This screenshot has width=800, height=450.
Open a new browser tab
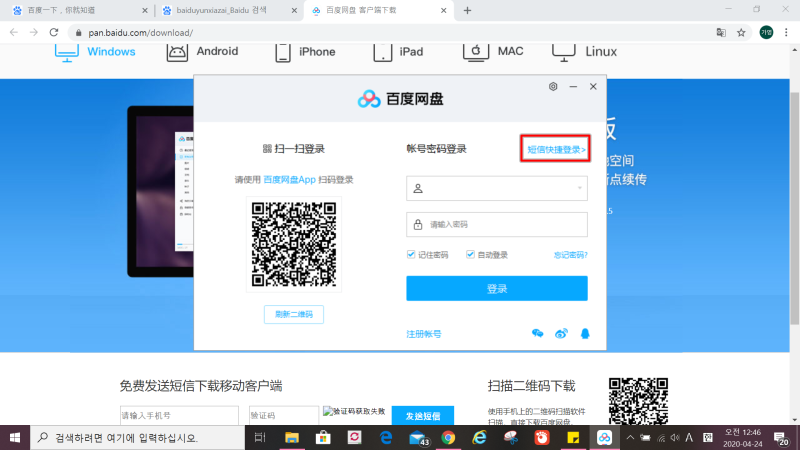point(467,10)
